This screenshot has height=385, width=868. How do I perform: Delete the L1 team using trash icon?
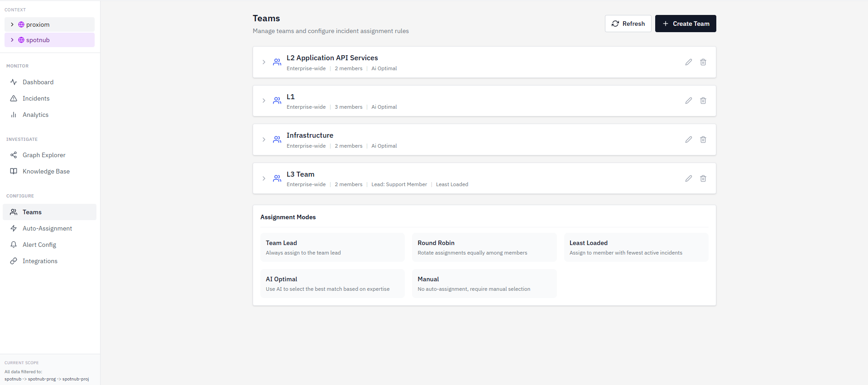[703, 101]
